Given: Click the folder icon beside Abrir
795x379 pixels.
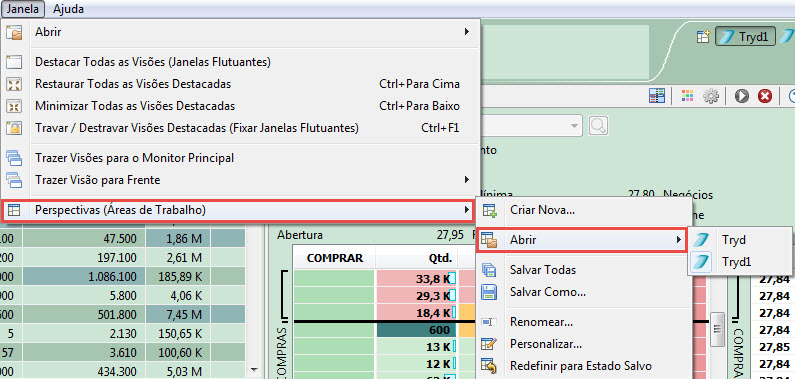Looking at the screenshot, I should (x=14, y=32).
